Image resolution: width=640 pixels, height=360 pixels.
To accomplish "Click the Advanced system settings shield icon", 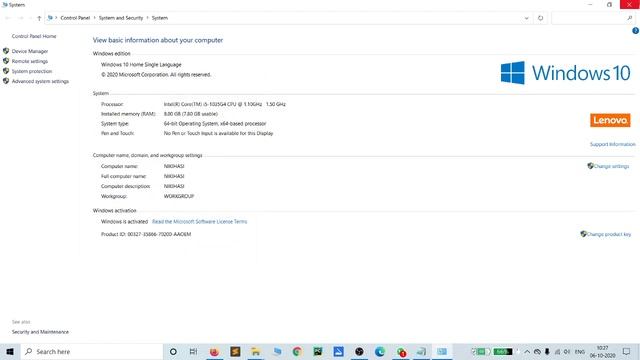I will [6, 81].
